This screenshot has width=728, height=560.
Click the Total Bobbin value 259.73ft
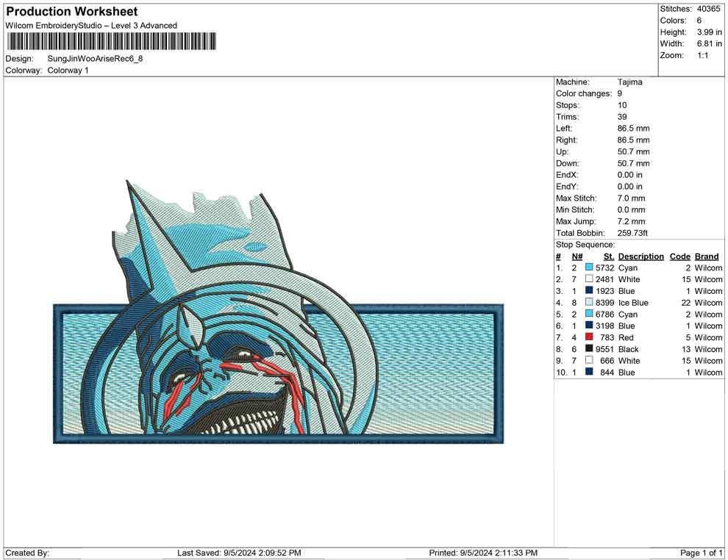point(632,232)
